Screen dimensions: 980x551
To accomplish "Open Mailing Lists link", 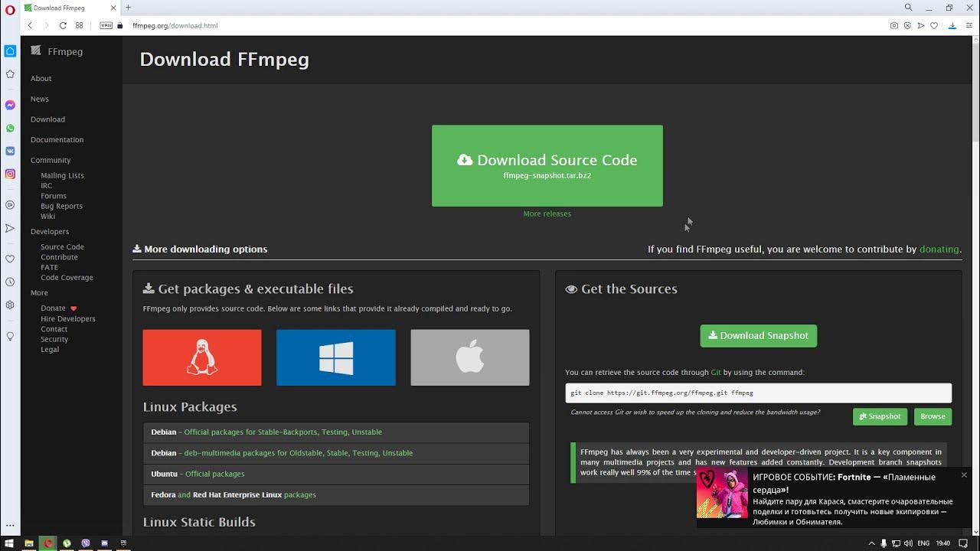I will coord(62,175).
